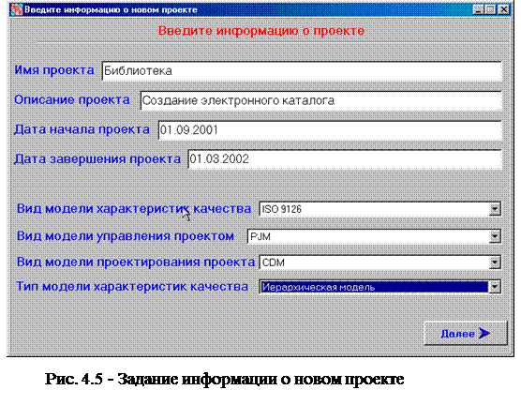
Task: Click the Имя проекта input field
Action: [302, 71]
